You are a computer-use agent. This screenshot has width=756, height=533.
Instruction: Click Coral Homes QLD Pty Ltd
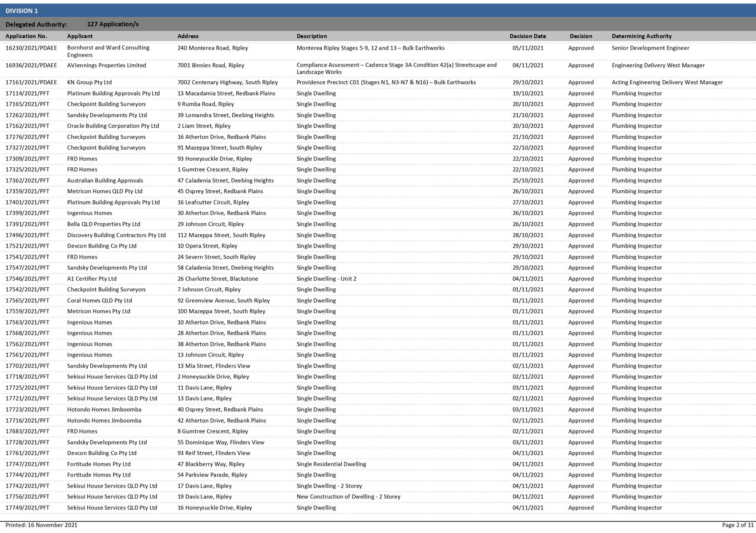point(99,301)
